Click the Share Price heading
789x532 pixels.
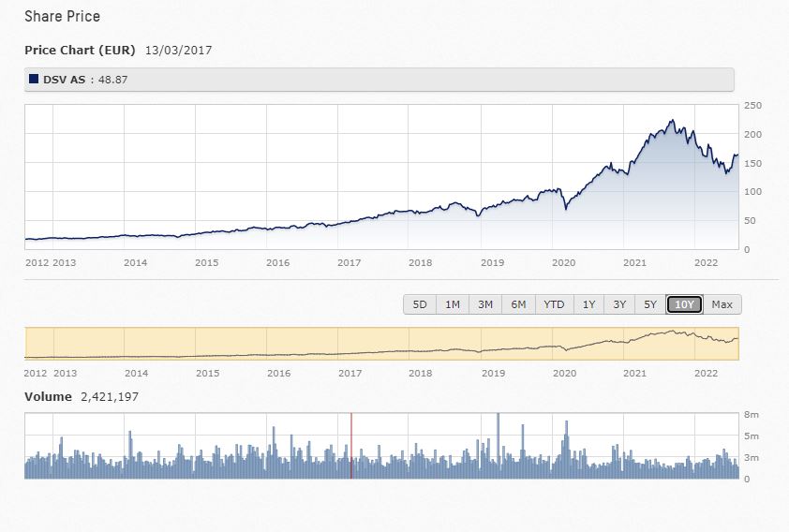click(x=62, y=17)
